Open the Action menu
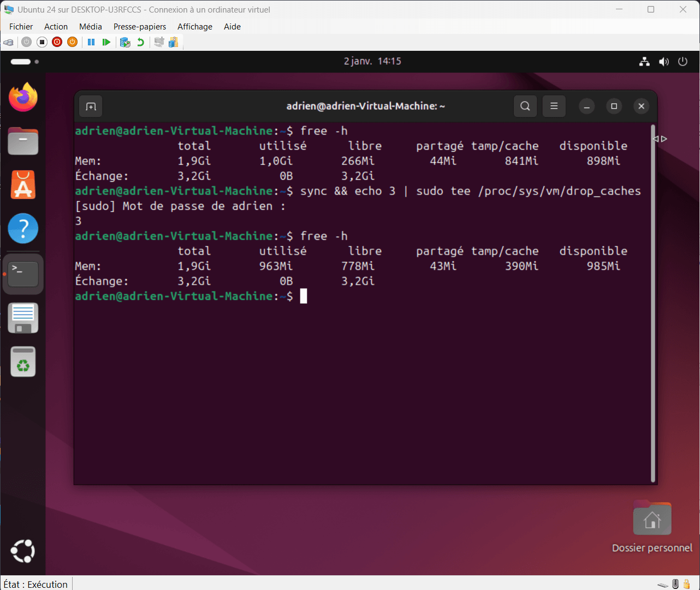 [x=56, y=27]
